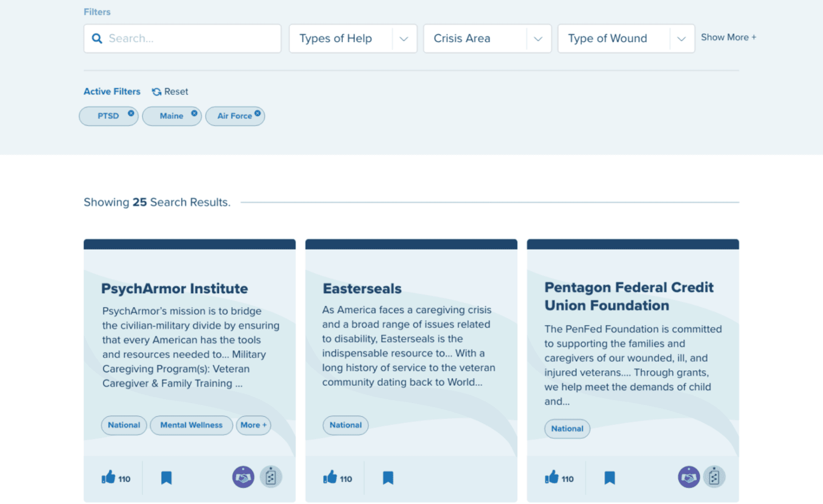Click the Easterseals description text
The width and height of the screenshot is (823, 504).
point(409,346)
